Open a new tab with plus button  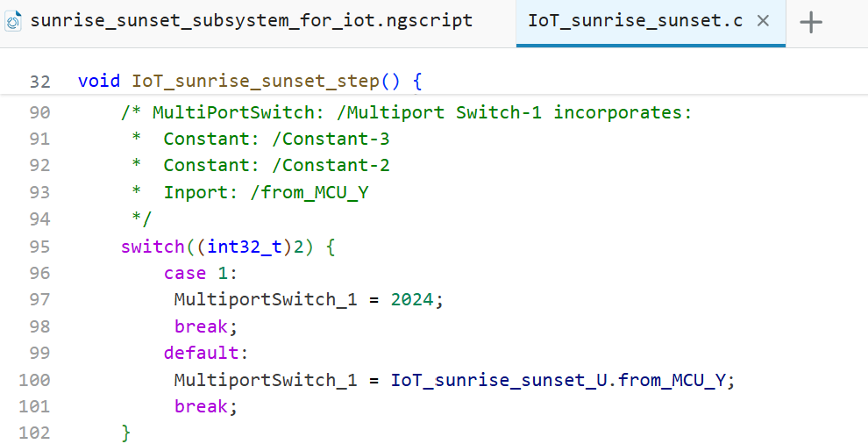pos(811,23)
